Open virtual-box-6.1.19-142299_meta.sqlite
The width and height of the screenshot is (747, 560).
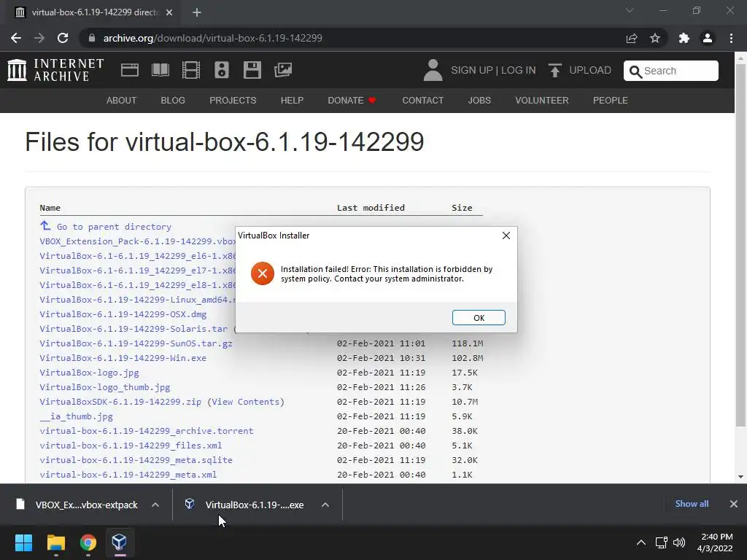[x=136, y=460]
